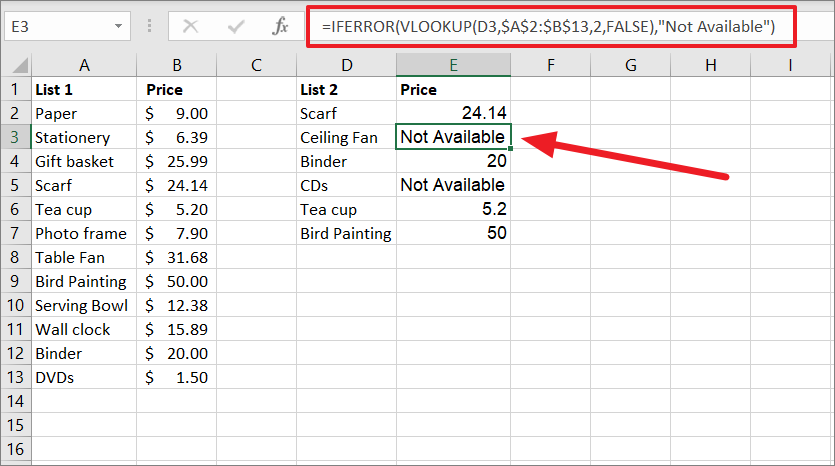Select row 14 header
The height and width of the screenshot is (466, 835).
(x=15, y=400)
